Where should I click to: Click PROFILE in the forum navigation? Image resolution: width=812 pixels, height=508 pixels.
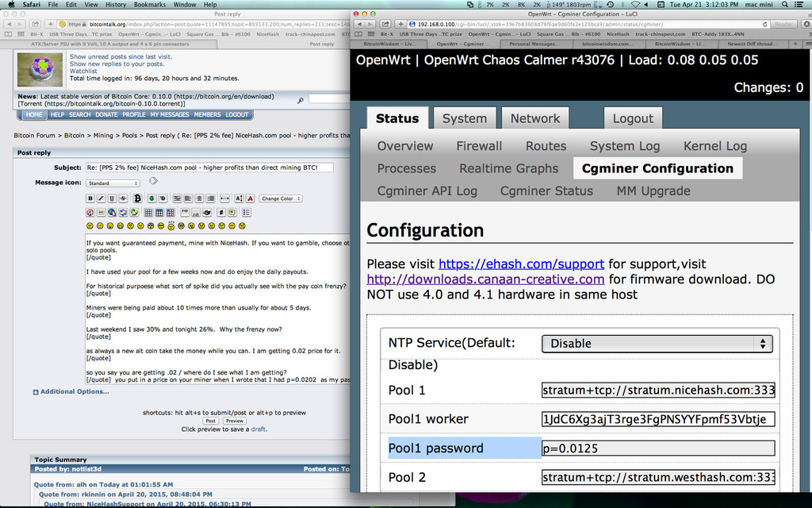coord(133,114)
